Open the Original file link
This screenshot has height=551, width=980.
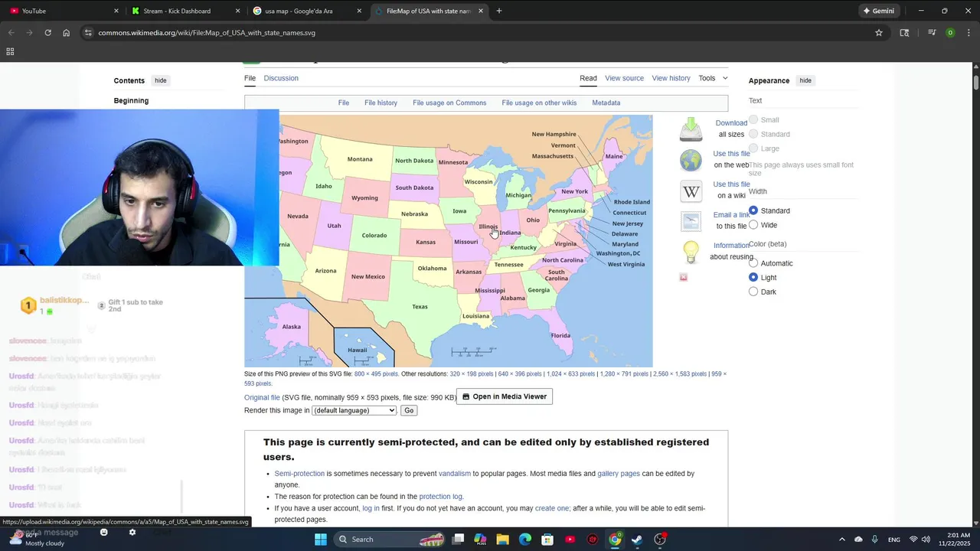pyautogui.click(x=262, y=397)
